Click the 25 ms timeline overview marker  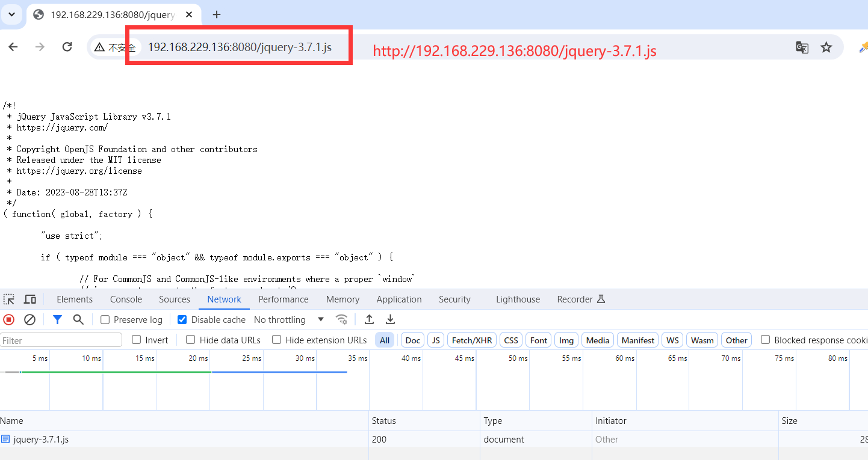tap(251, 358)
